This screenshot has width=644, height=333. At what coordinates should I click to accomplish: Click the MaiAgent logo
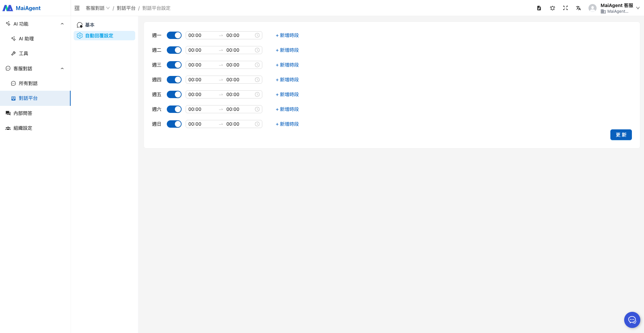click(22, 8)
